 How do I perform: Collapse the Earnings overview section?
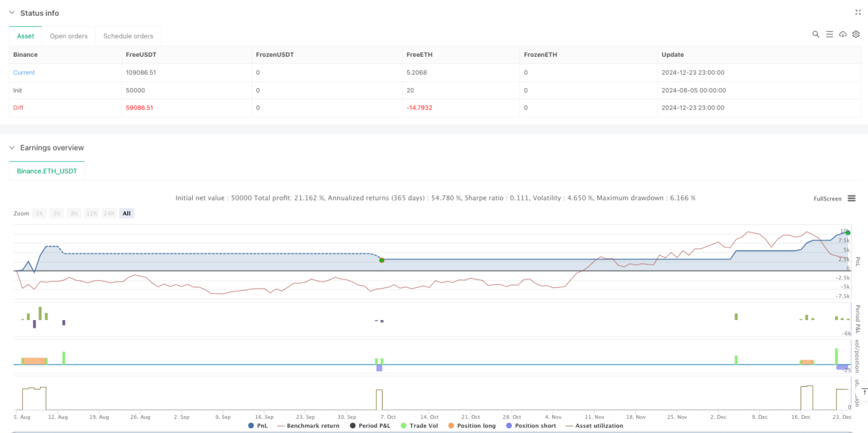(11, 148)
